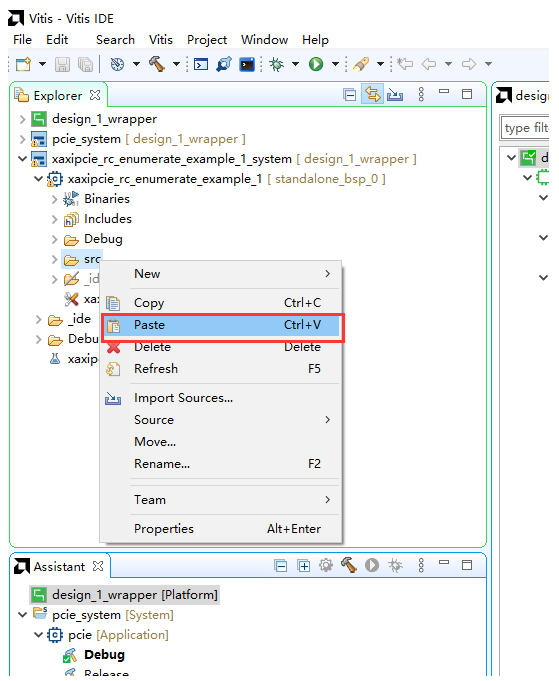Toggle Link with Editor in Explorer
The height and width of the screenshot is (681, 559).
(372, 94)
